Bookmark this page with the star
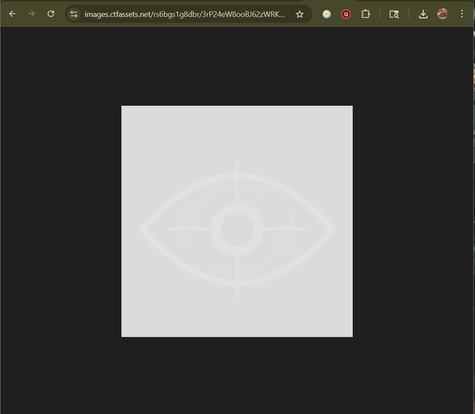Image resolution: width=475 pixels, height=414 pixels. 300,14
